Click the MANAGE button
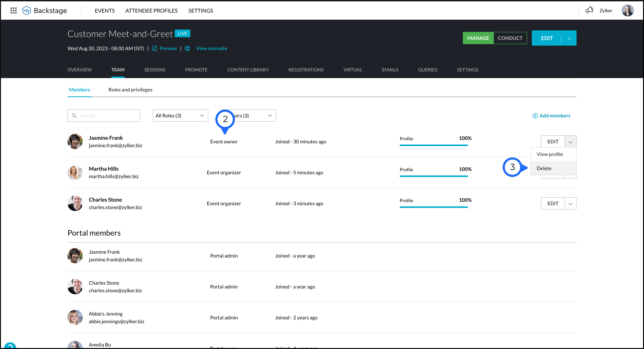Image resolution: width=644 pixels, height=349 pixels. [x=478, y=38]
